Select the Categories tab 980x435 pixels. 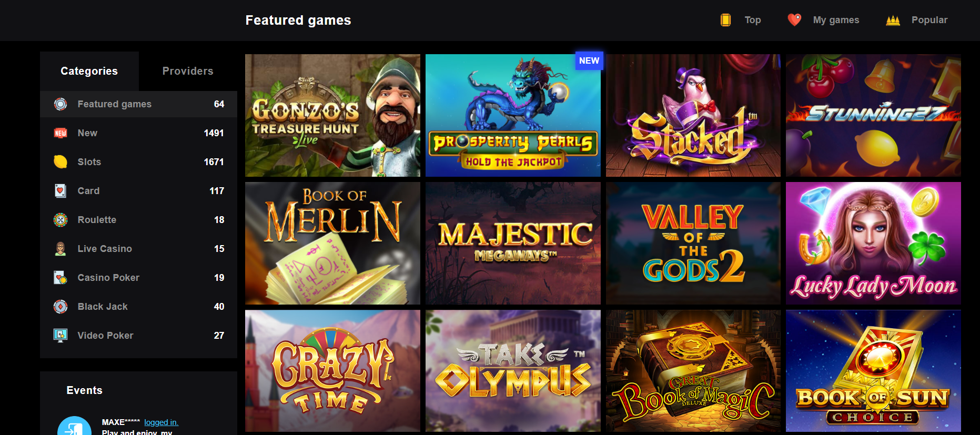point(89,71)
